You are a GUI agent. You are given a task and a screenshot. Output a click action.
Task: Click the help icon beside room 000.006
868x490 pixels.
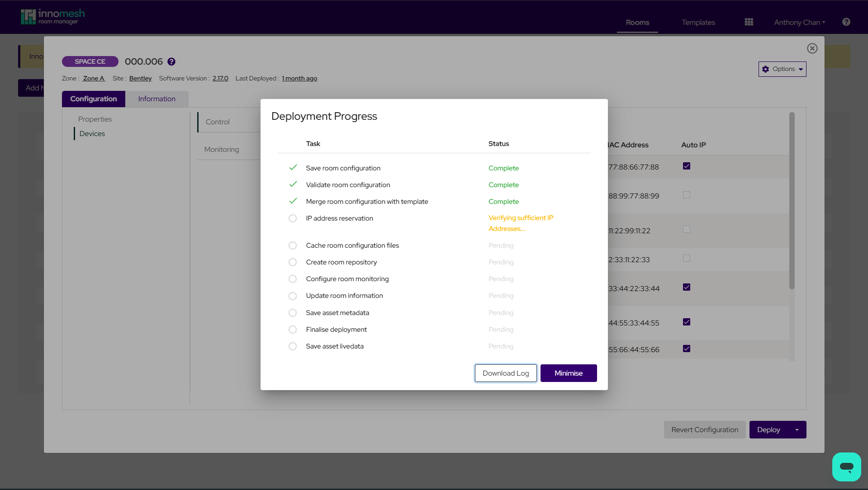click(171, 61)
